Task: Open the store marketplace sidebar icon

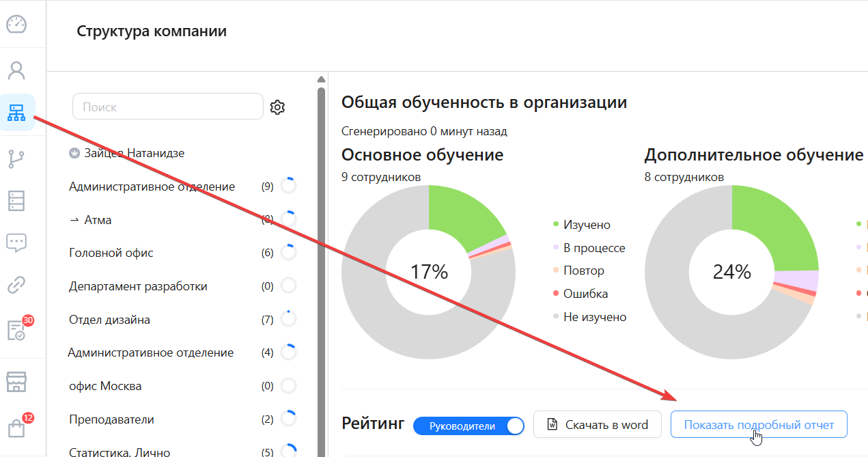Action: pos(16,382)
